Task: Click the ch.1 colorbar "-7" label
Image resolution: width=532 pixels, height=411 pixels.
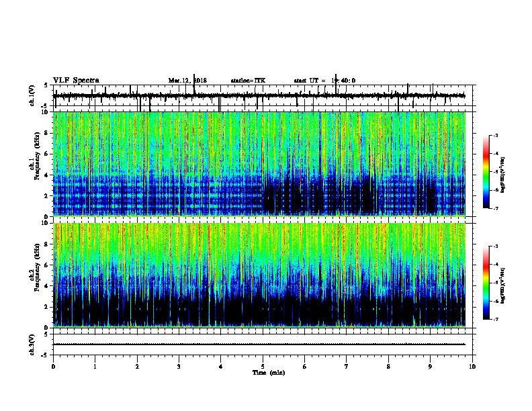Action: tap(496, 208)
